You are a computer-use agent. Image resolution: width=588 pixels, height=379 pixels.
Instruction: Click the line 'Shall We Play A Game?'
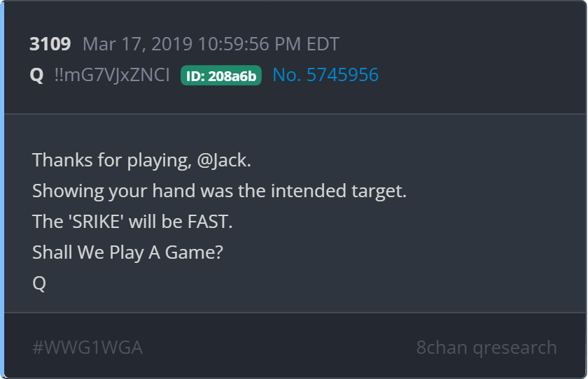pos(127,252)
